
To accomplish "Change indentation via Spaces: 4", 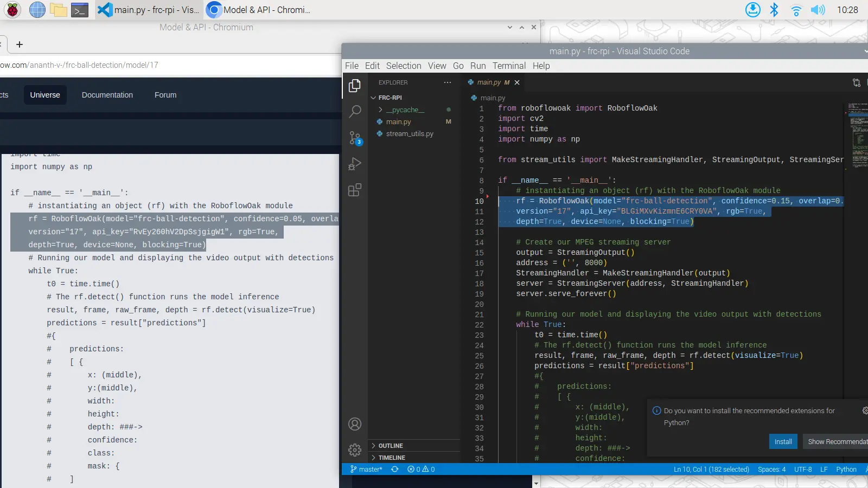I will click(771, 470).
